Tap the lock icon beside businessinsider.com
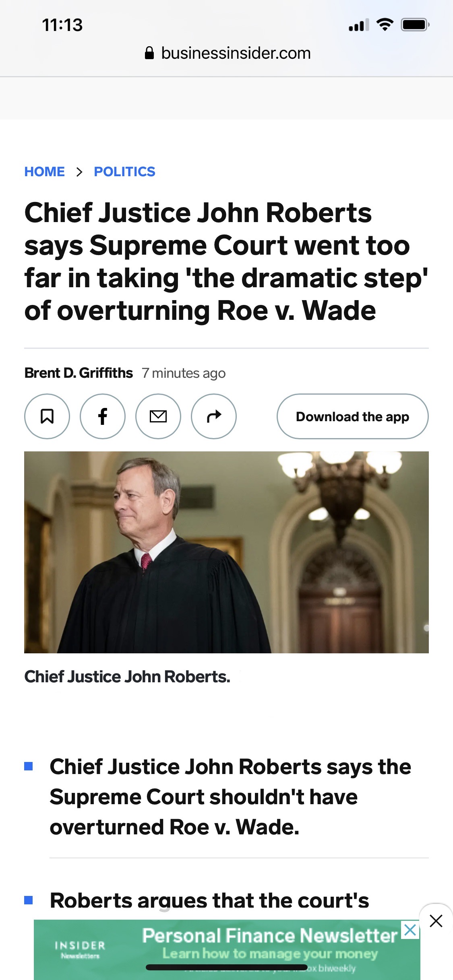 coord(149,53)
